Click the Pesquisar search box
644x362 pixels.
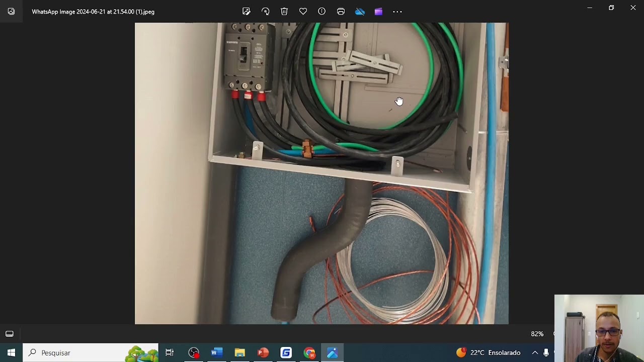click(x=91, y=352)
